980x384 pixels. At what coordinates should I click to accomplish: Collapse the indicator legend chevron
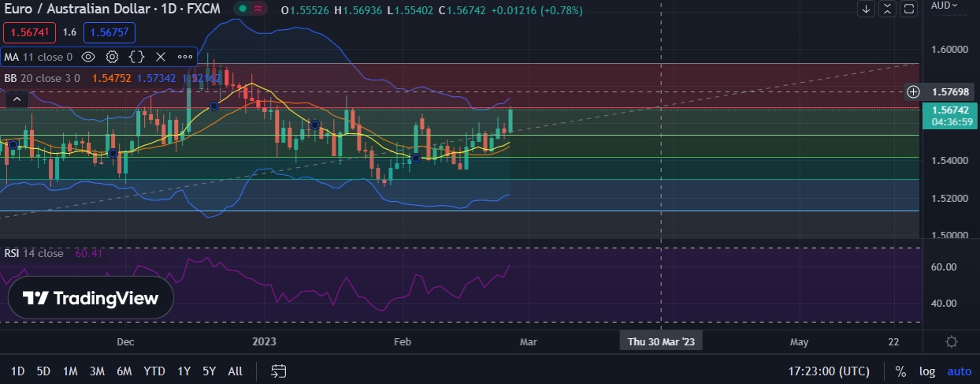pos(17,99)
